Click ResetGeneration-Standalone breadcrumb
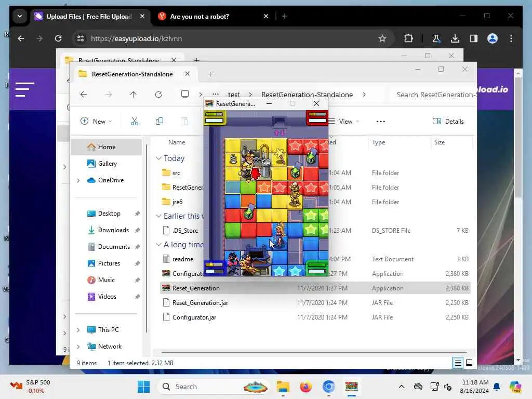Image resolution: width=532 pixels, height=399 pixels. click(x=307, y=95)
